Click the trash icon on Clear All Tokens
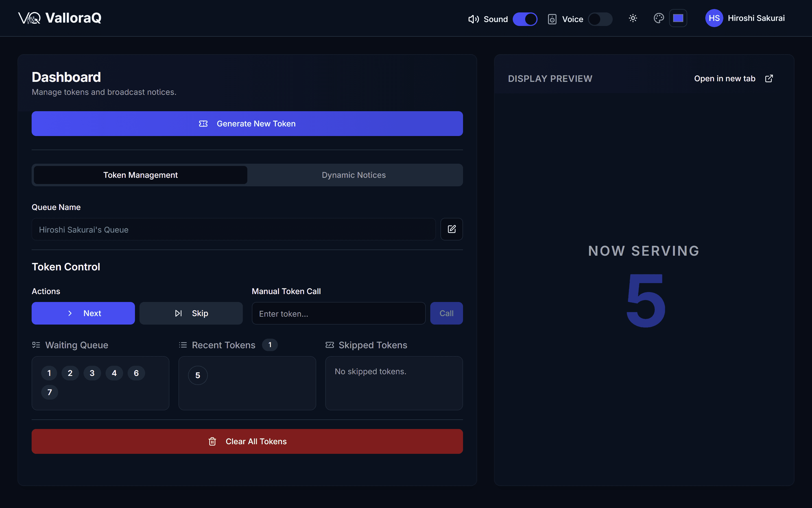The height and width of the screenshot is (508, 812). [213, 441]
